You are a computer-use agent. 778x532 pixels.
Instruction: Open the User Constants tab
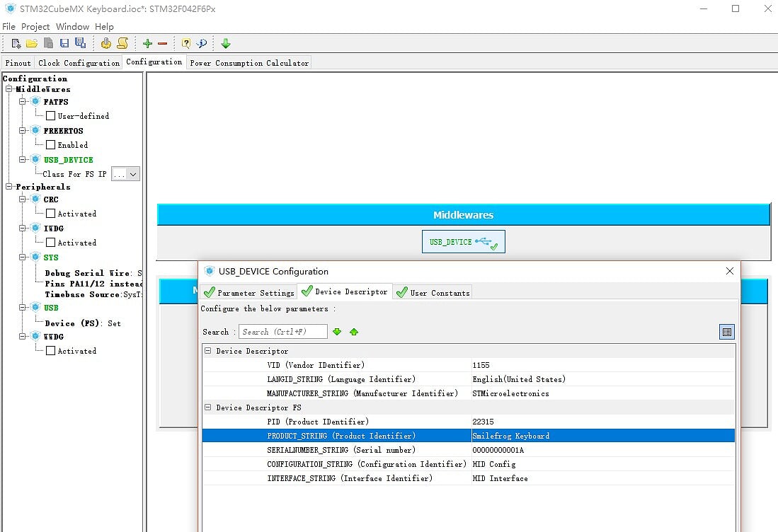[433, 293]
